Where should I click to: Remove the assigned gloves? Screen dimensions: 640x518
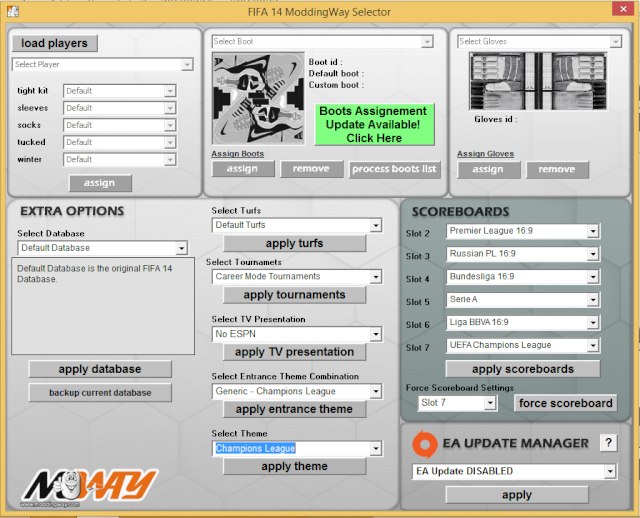point(557,169)
